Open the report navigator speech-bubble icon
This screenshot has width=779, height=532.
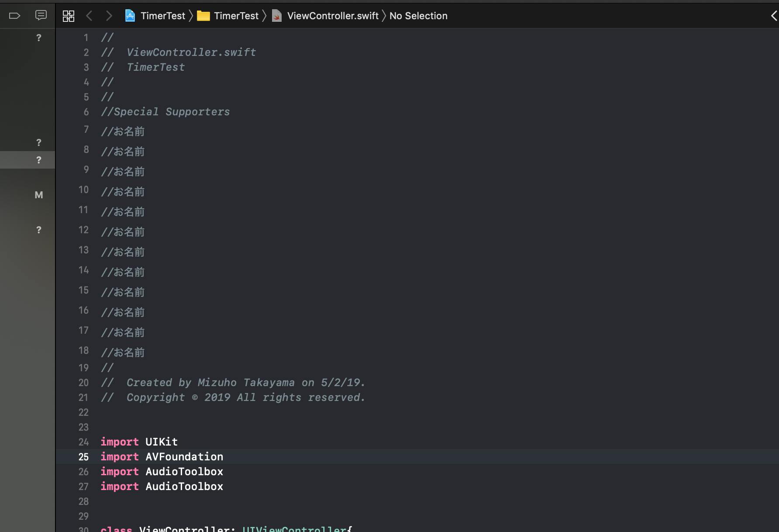41,16
